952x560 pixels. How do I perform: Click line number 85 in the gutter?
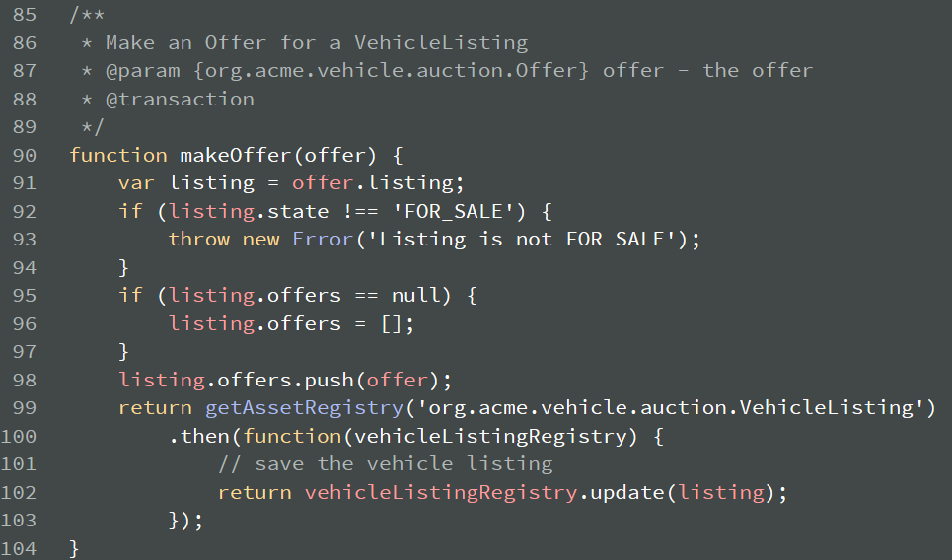point(25,15)
